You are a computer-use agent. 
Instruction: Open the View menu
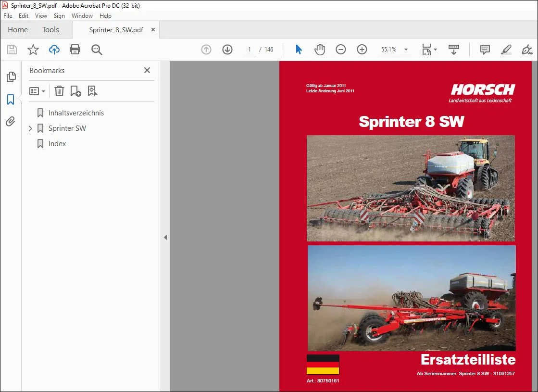41,16
